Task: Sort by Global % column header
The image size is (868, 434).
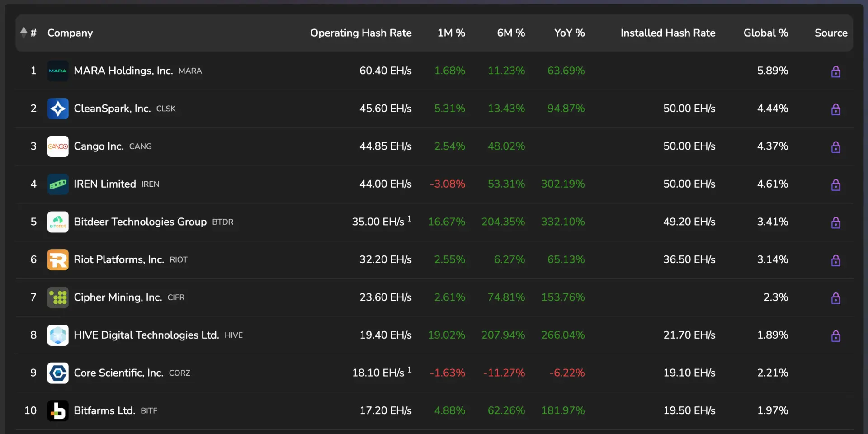Action: click(765, 33)
